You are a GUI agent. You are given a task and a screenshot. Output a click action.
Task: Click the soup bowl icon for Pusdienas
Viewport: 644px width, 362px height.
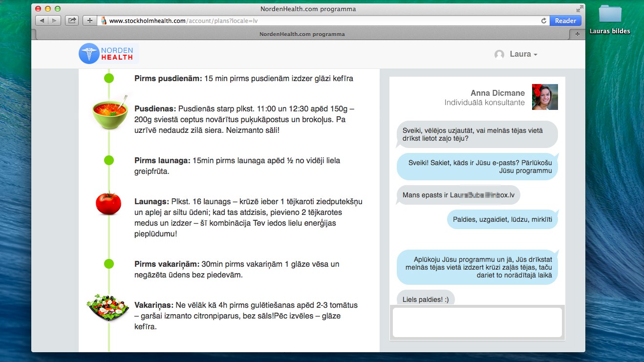(110, 112)
